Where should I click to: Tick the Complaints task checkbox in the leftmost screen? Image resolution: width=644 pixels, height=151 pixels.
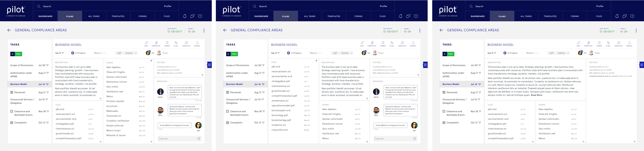pyautogui.click(x=12, y=123)
